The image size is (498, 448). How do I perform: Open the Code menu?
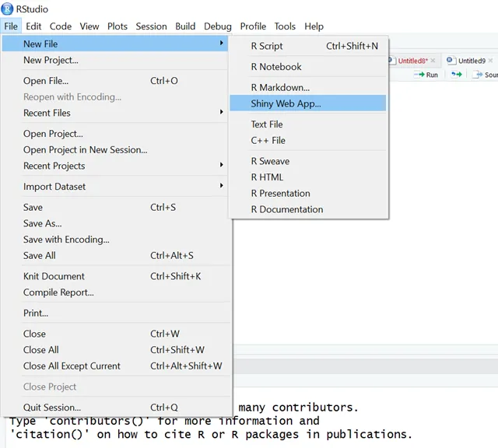pyautogui.click(x=61, y=26)
